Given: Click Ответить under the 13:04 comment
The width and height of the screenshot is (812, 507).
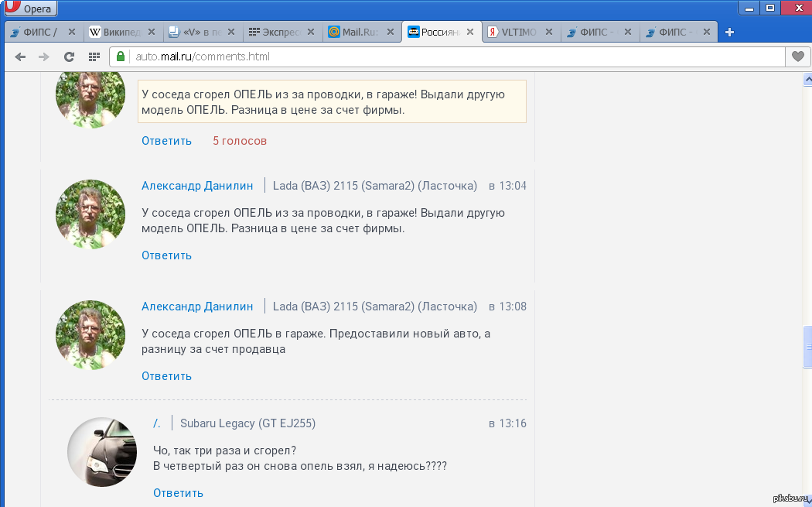Looking at the screenshot, I should pyautogui.click(x=166, y=255).
